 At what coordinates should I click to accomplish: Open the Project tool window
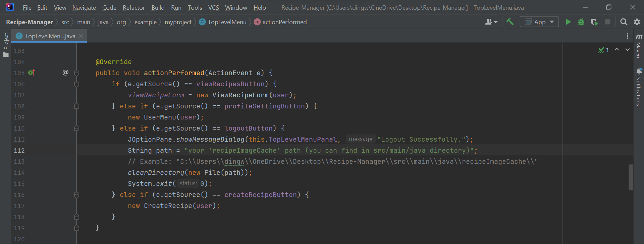(x=6, y=45)
